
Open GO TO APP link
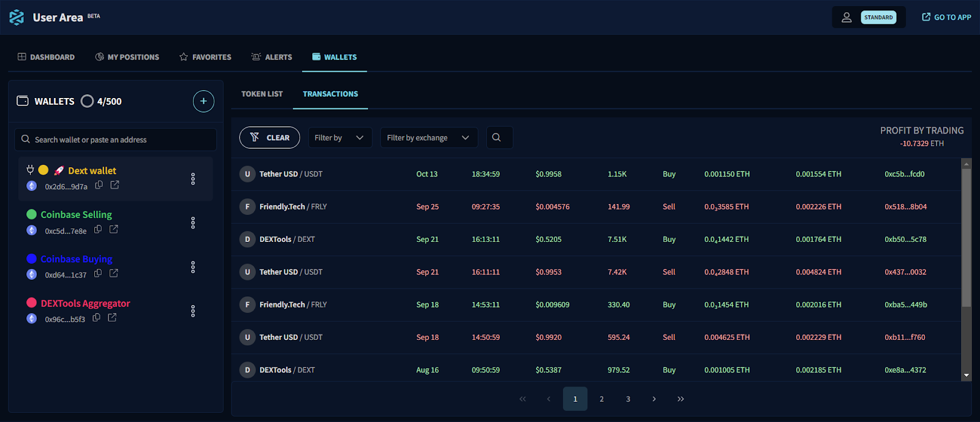tap(946, 17)
